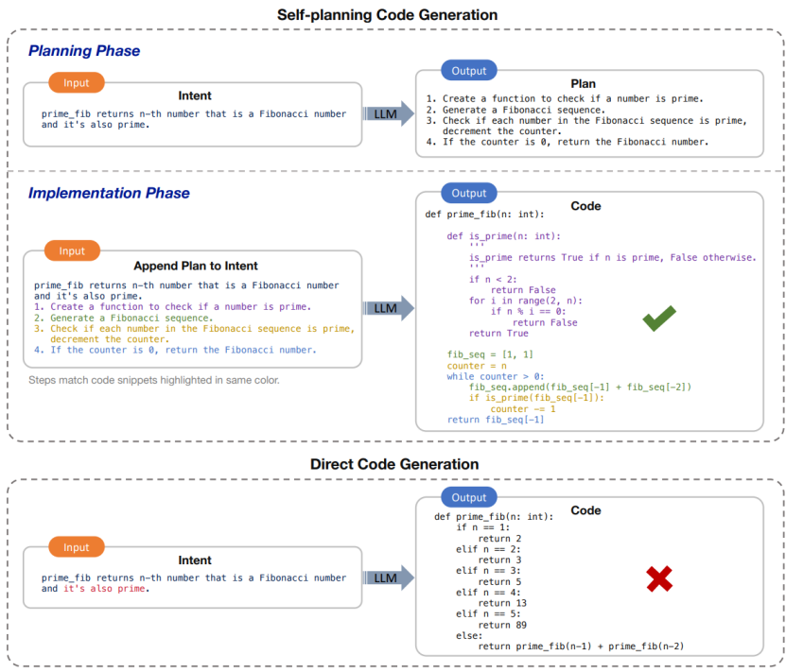Click the 'Direct Code Generation' title
This screenshot has width=786, height=672.
(x=394, y=464)
